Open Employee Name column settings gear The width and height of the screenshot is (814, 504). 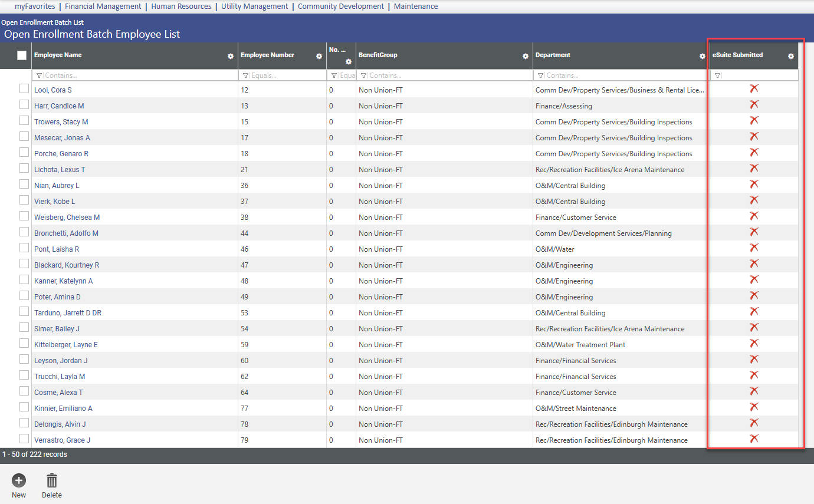[231, 57]
